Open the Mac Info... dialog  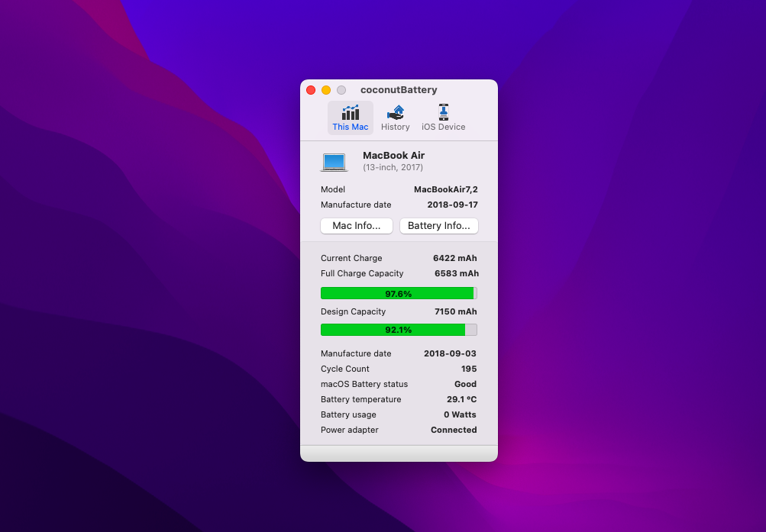tap(357, 226)
